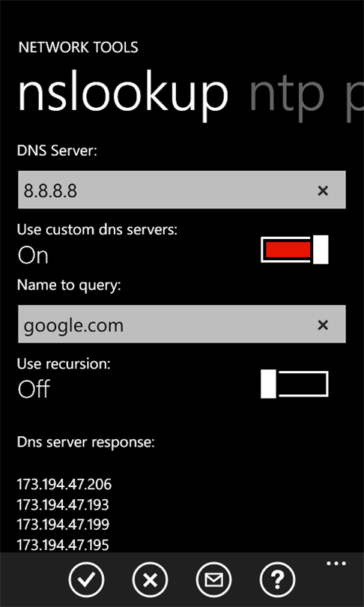Open the three-dot more options menu
This screenshot has width=364, height=607.
coord(336,564)
